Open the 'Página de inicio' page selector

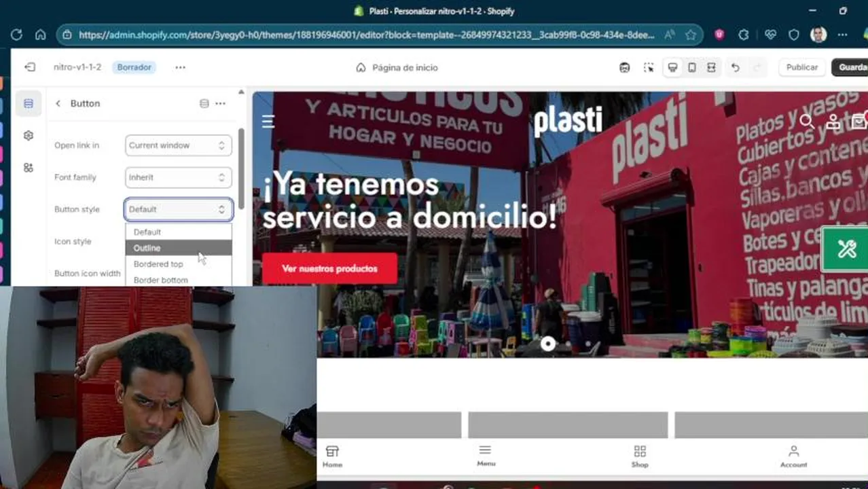(x=398, y=67)
